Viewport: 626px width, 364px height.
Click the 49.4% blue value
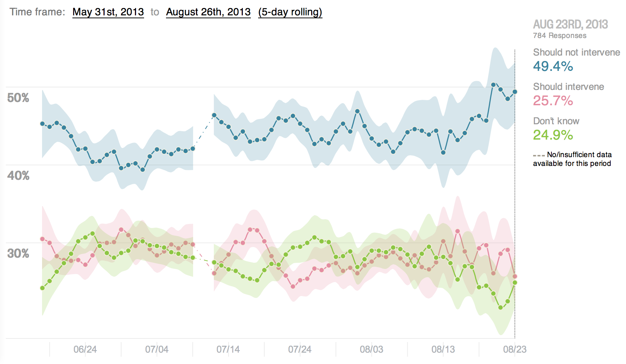click(x=553, y=66)
